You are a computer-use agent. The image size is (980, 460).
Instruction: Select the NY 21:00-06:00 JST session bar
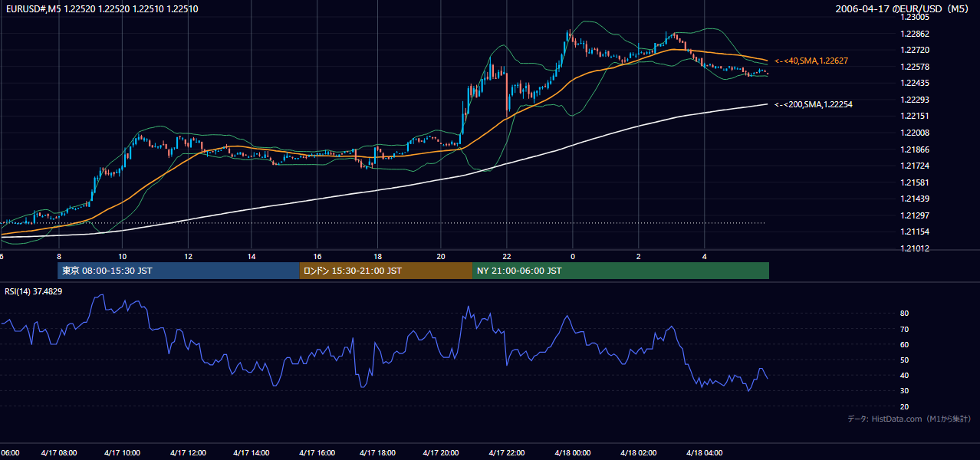[x=620, y=271]
